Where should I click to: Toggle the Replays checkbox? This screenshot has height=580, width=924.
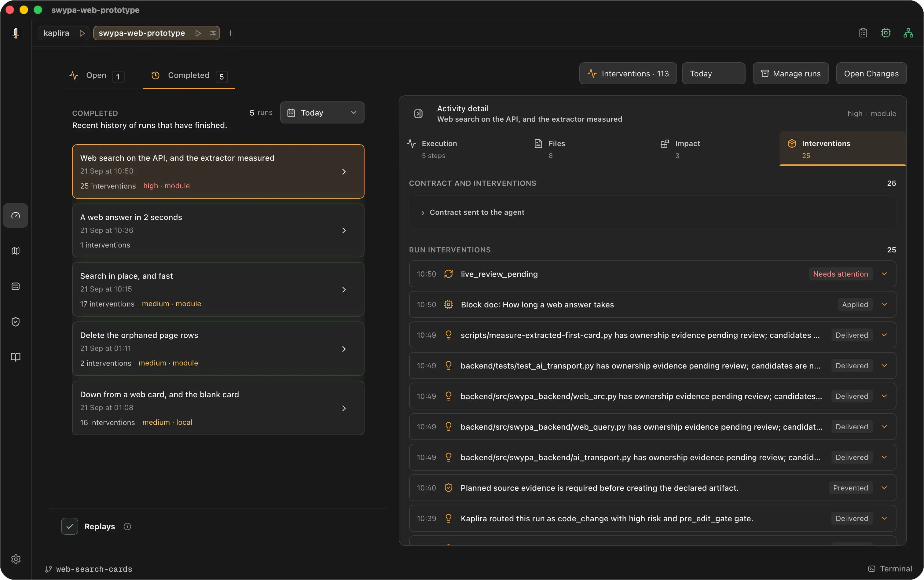coord(69,527)
